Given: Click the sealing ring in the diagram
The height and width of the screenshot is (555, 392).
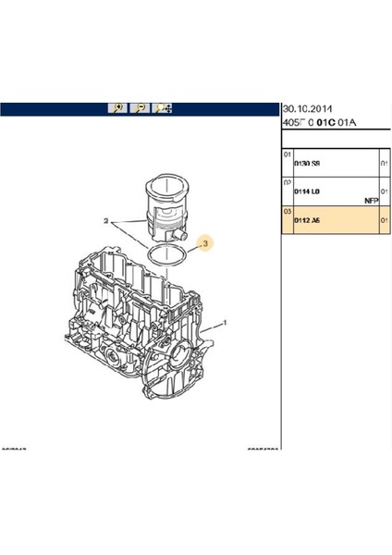Looking at the screenshot, I should click(166, 255).
